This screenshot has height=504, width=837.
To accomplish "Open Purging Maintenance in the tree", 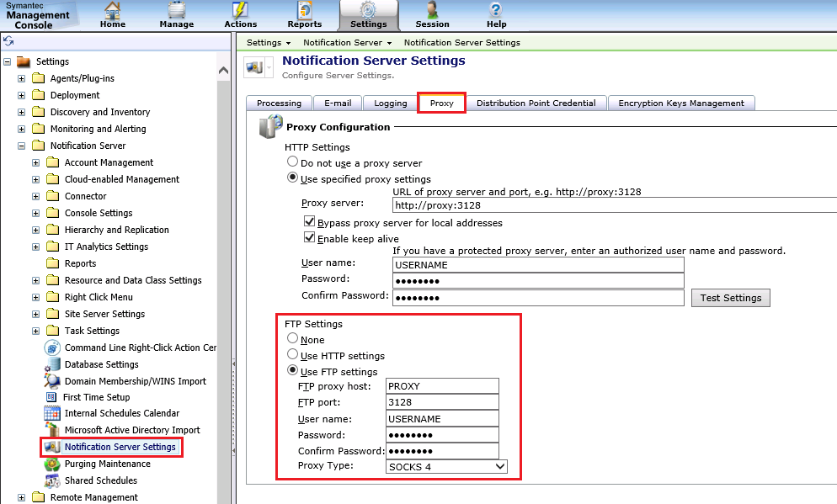I will pyautogui.click(x=107, y=464).
